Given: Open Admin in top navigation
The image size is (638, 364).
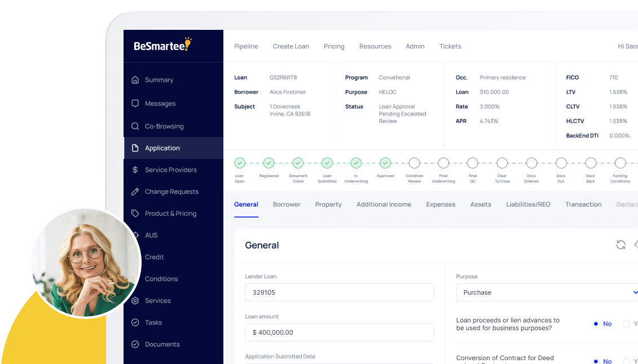Looking at the screenshot, I should pos(415,46).
